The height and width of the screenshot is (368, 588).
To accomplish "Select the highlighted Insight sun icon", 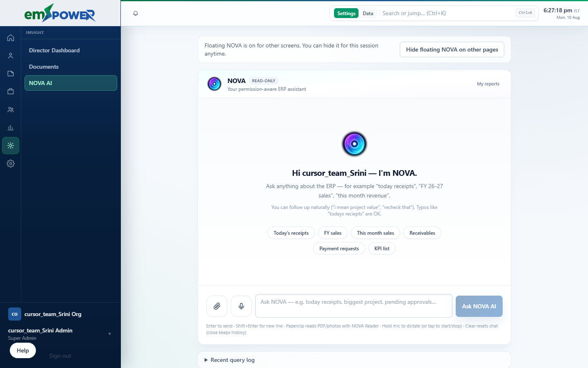I will (11, 146).
